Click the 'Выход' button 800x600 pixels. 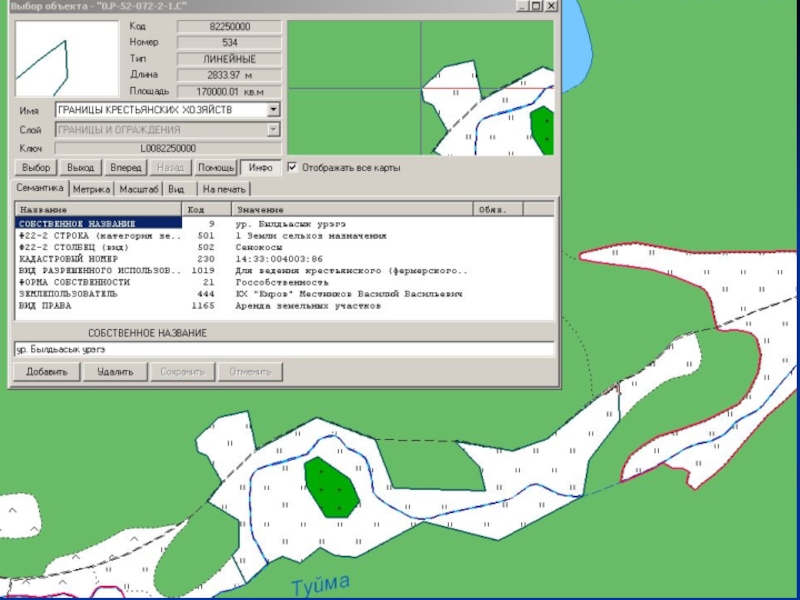tap(79, 167)
